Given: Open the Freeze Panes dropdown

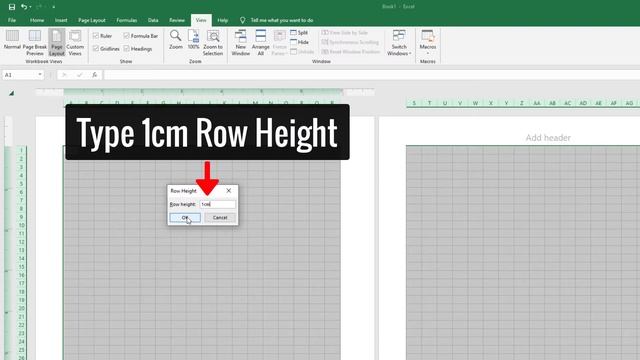Looking at the screenshot, I should coord(280,42).
